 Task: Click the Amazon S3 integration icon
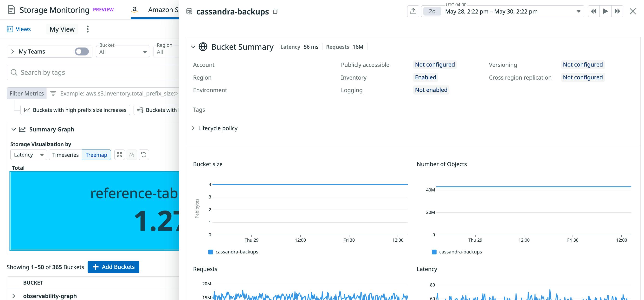(135, 9)
